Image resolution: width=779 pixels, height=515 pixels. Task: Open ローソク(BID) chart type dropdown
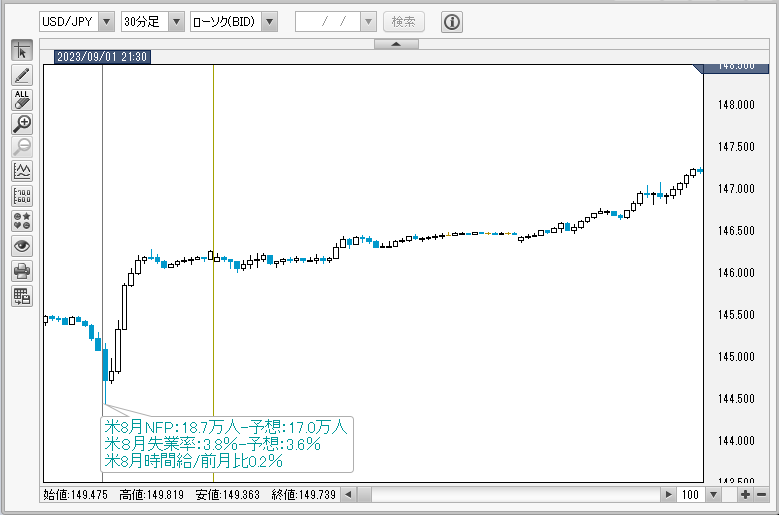(x=269, y=21)
